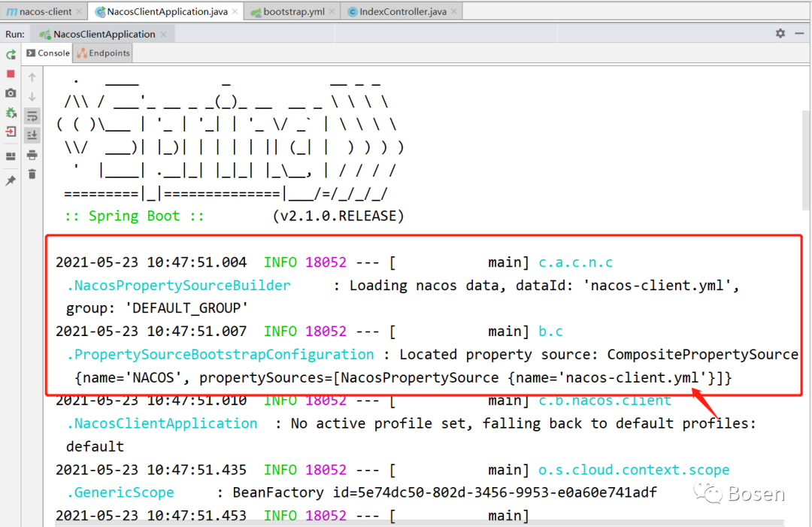Click the green bug attach debugger icon
This screenshot has height=527, width=812.
(x=11, y=112)
